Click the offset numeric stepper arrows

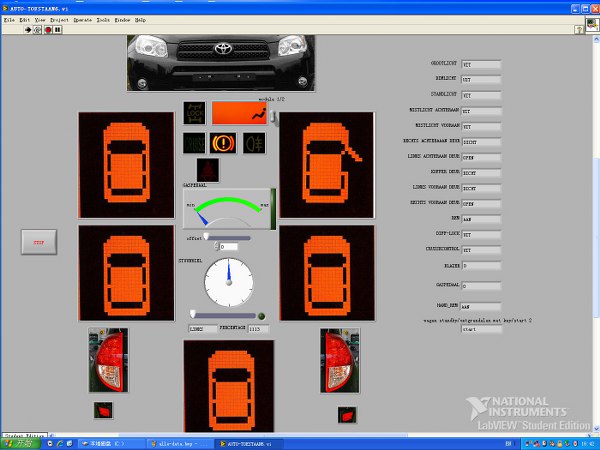coord(214,246)
